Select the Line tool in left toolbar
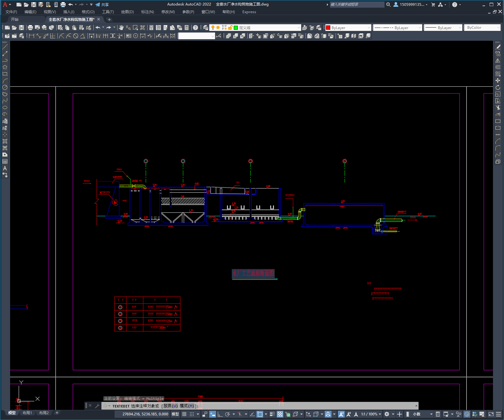 [x=5, y=47]
